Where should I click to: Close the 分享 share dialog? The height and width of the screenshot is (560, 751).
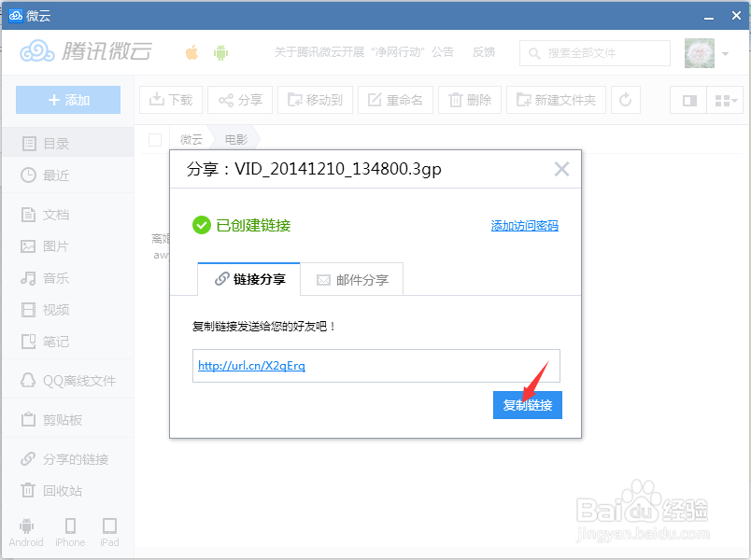[561, 169]
